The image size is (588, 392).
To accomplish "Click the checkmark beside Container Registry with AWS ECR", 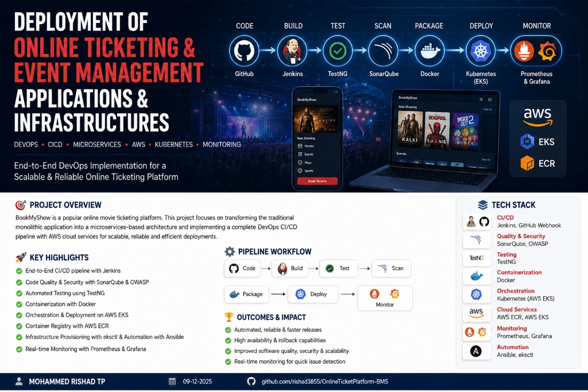I will click(19, 326).
